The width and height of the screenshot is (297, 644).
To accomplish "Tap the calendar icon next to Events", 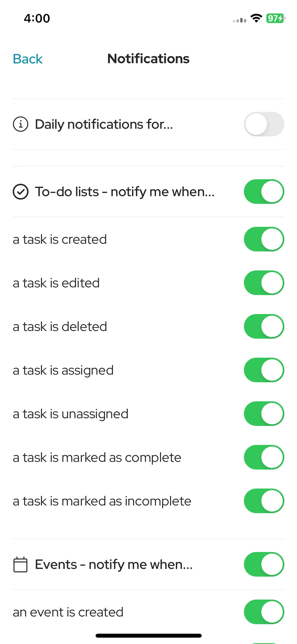I will (20, 564).
